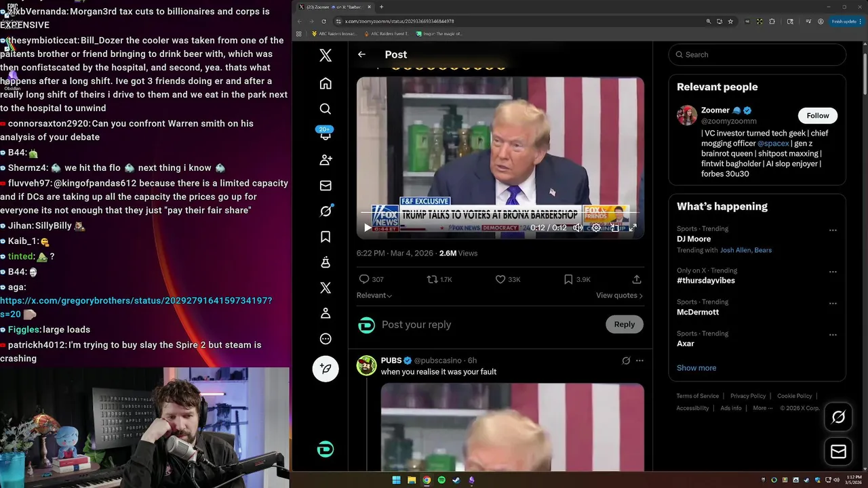Bookmark this page with the star icon
This screenshot has height=488, width=868.
[730, 21]
